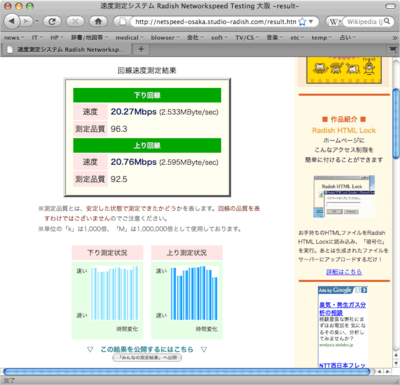This screenshot has height=385, width=400.
Task: Click the 92.5 quality value
Action: tap(119, 179)
